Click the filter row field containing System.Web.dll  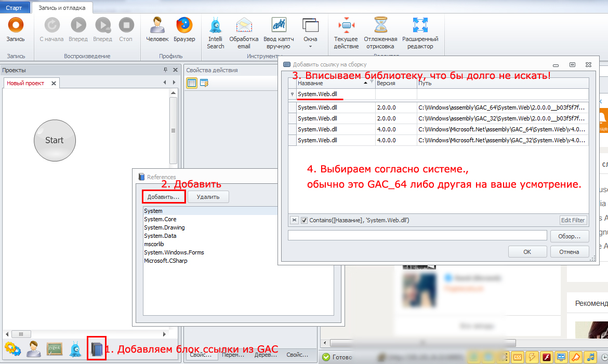click(336, 94)
